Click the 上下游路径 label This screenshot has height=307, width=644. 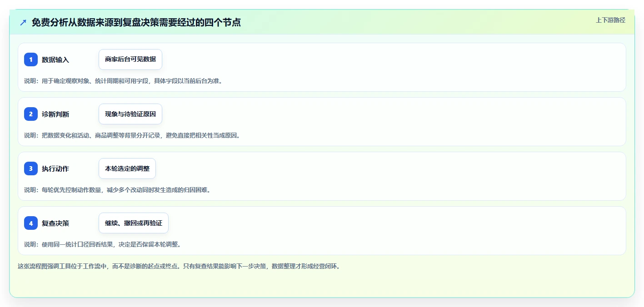point(610,20)
